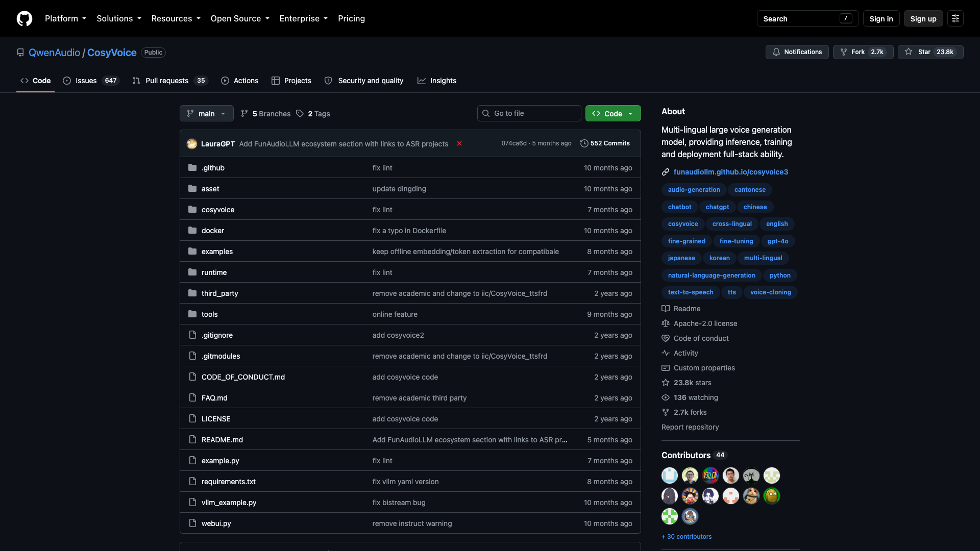Click the eye icon beside 136 watching

(x=666, y=397)
